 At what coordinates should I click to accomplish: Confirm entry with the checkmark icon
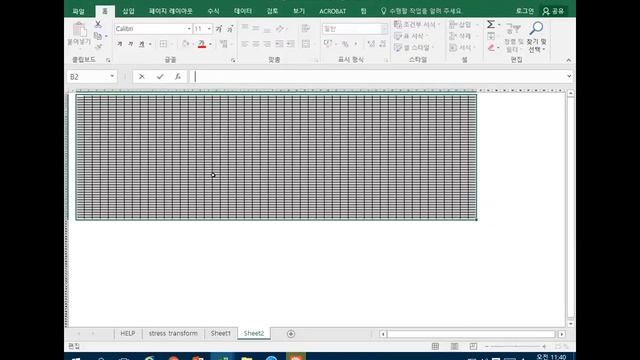point(160,76)
